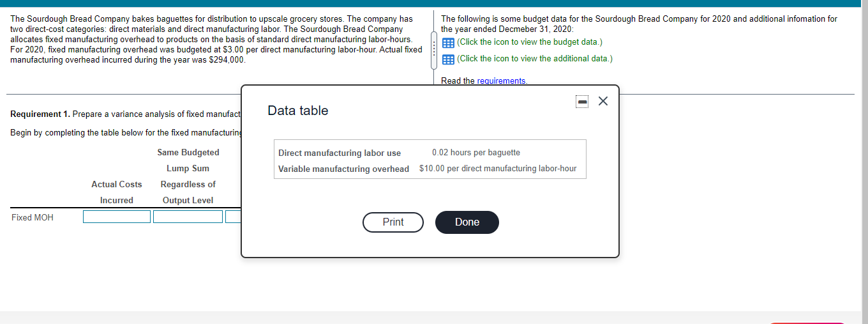
Task: Click the 'Requirement 1.' heading text
Action: 41,114
